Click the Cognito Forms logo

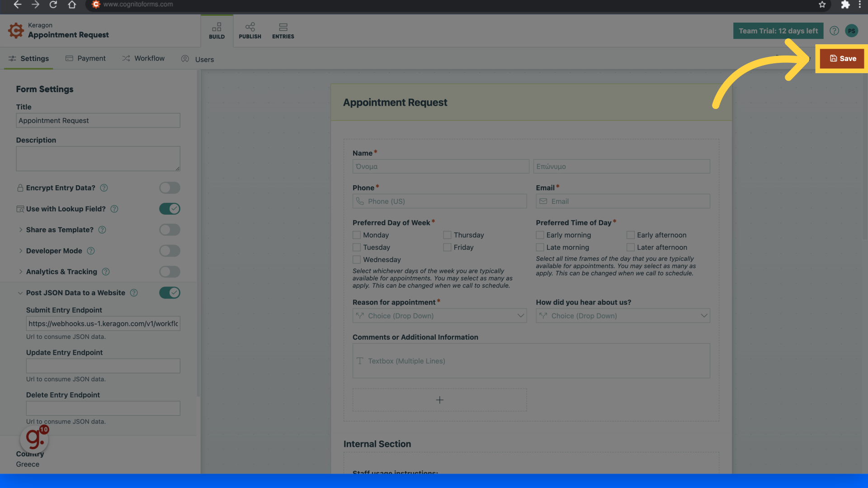point(15,30)
